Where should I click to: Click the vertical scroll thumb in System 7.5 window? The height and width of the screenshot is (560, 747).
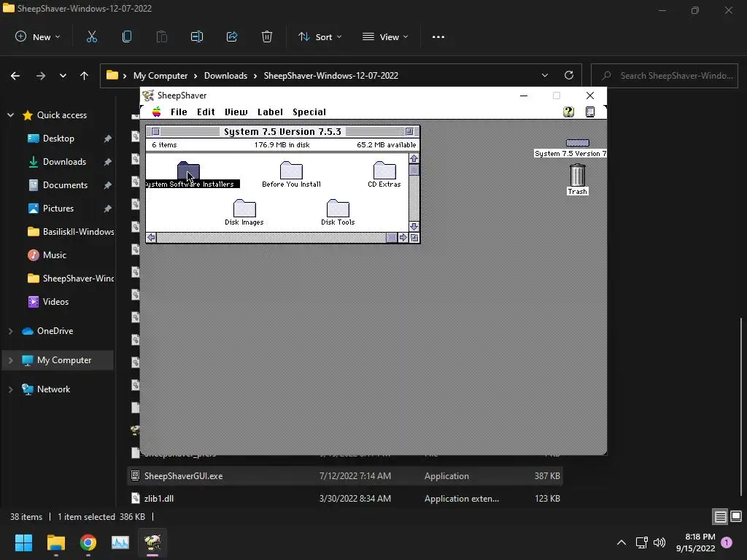[414, 169]
